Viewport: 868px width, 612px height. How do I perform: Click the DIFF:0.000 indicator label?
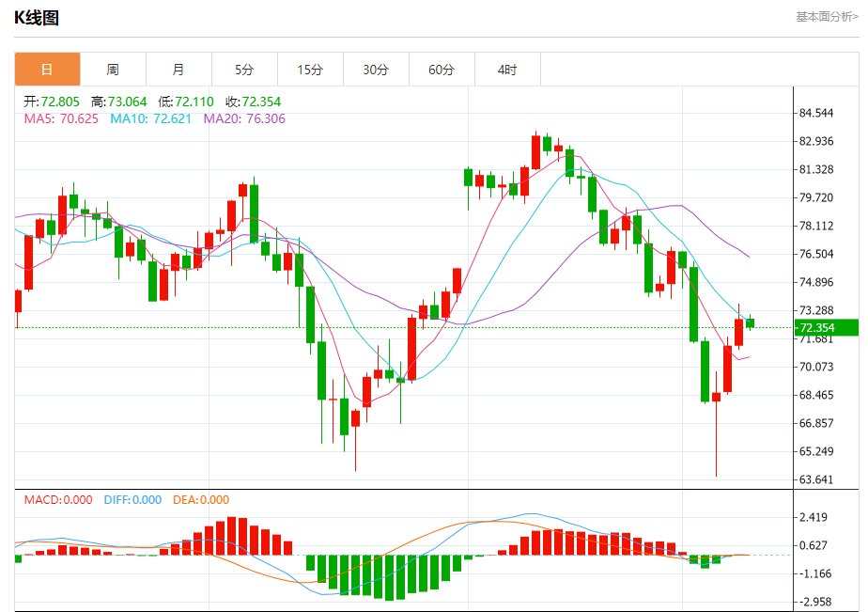coord(132,499)
